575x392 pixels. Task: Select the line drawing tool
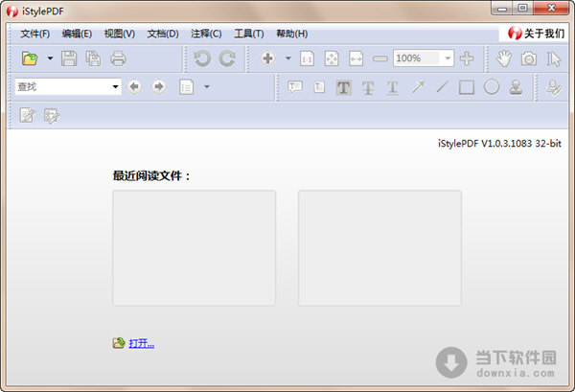tap(442, 87)
